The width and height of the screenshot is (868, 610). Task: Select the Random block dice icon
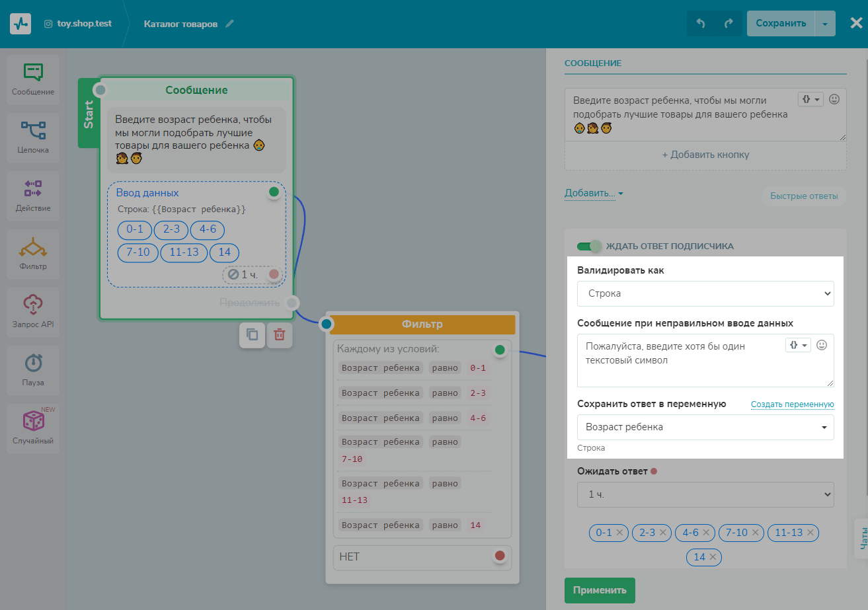[33, 422]
